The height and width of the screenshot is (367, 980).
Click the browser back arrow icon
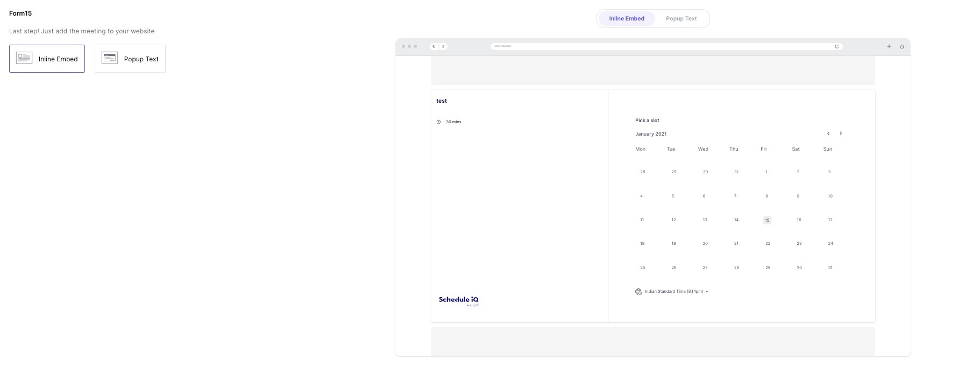coord(434,46)
